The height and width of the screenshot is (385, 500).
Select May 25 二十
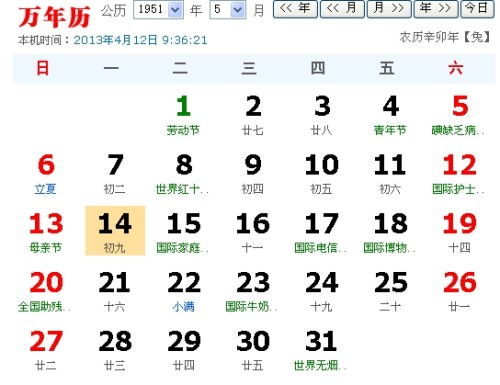[x=390, y=291]
